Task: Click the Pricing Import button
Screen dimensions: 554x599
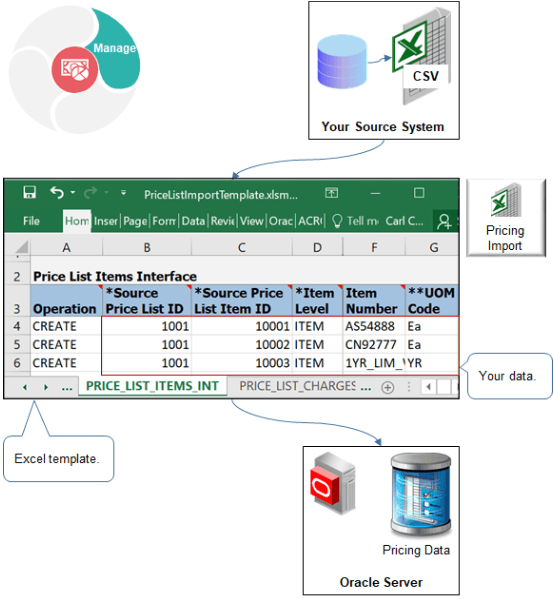Action: pos(506,218)
